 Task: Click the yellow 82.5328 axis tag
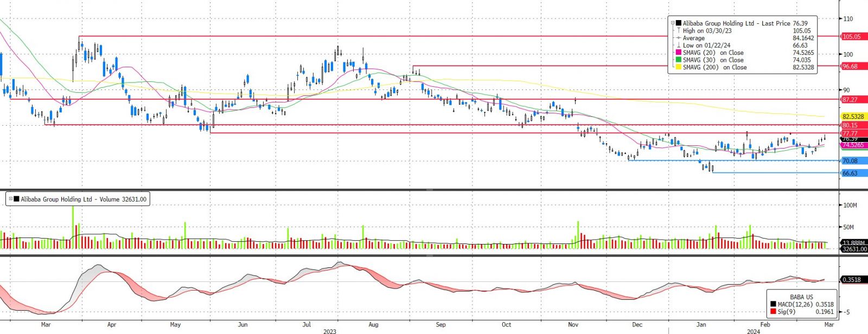point(853,117)
